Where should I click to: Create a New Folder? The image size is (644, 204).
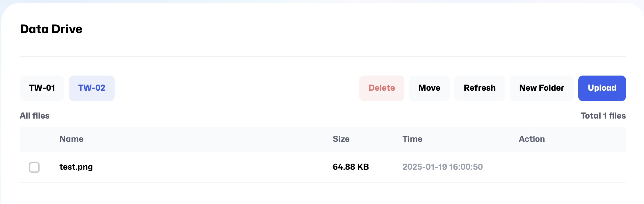[541, 88]
